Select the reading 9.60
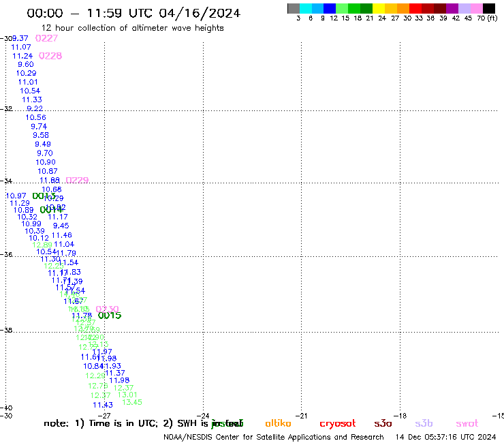504x443 pixels. (26, 64)
